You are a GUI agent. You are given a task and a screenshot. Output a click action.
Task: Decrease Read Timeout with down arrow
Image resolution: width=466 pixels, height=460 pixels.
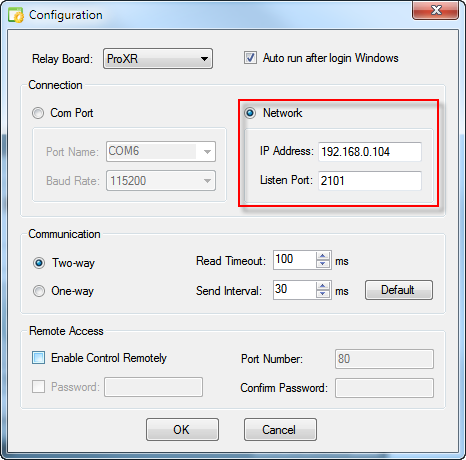click(323, 264)
